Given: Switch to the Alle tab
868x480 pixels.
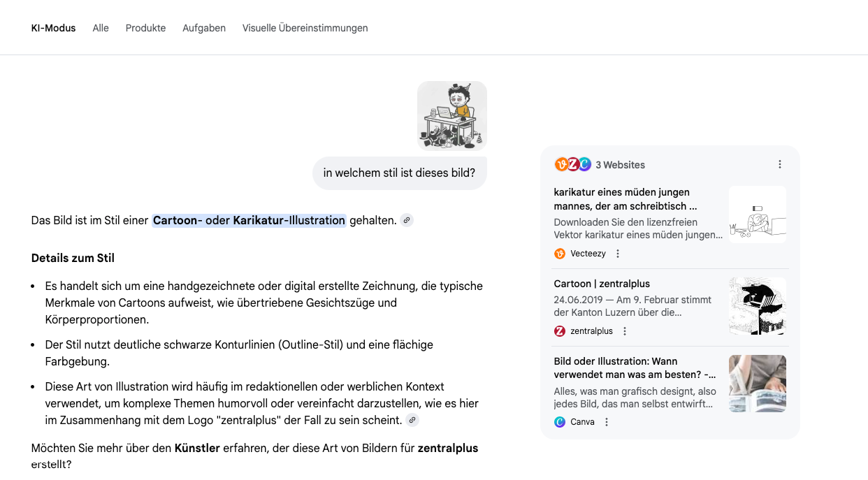Looking at the screenshot, I should click(101, 28).
